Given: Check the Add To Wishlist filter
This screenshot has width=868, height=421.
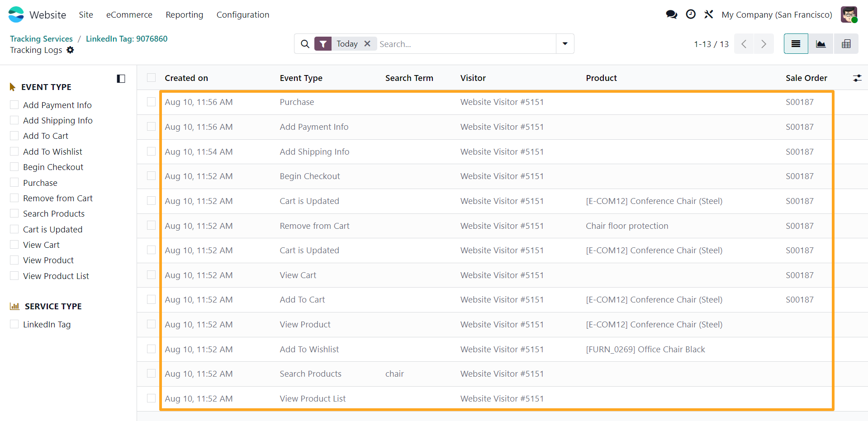Looking at the screenshot, I should coord(14,151).
